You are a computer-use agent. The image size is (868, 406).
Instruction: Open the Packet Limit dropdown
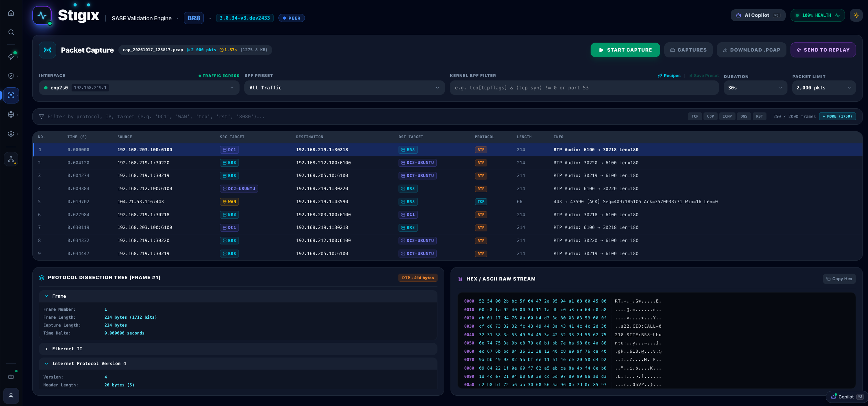824,88
